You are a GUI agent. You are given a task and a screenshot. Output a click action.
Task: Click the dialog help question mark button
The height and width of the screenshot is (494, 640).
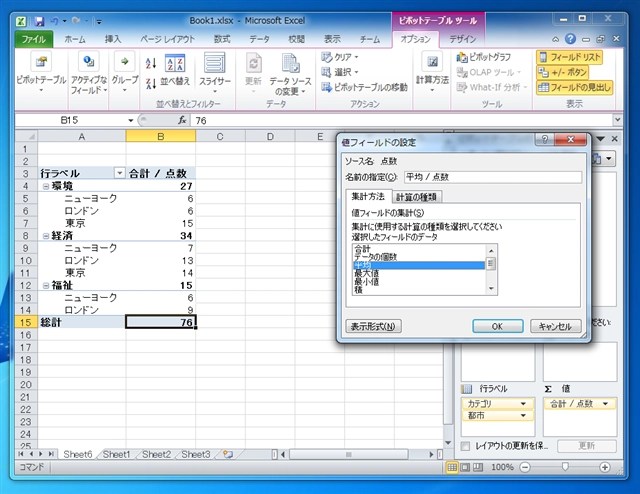point(545,139)
